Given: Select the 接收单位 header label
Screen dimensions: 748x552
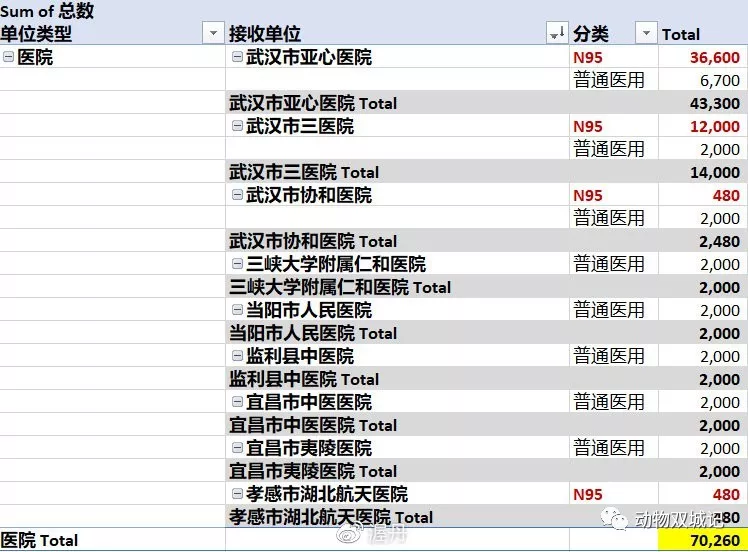Looking at the screenshot, I should coord(265,34).
